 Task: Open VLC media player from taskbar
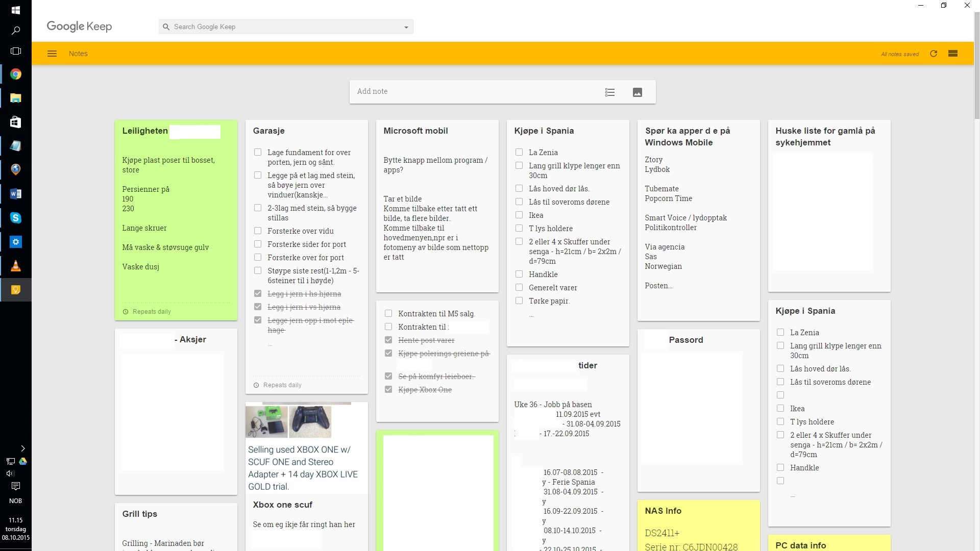point(16,266)
